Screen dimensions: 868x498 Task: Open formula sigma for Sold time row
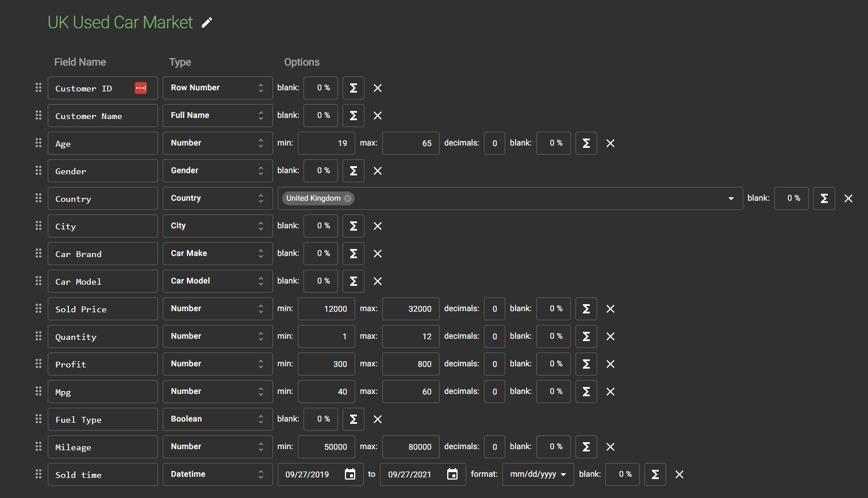655,474
